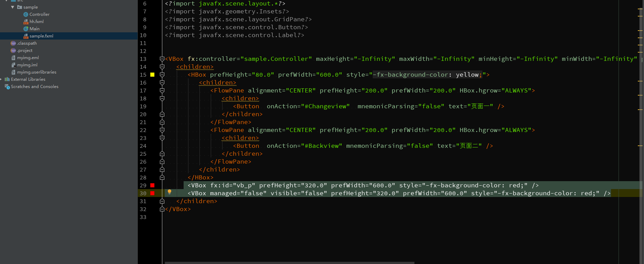Click the javafx.geometry.Insets import line
This screenshot has height=264, width=644.
[227, 11]
